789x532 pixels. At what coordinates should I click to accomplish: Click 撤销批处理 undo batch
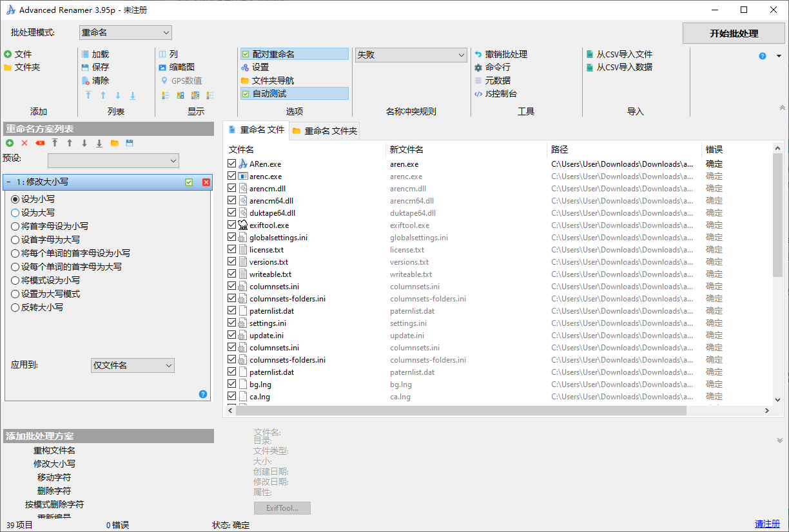[x=501, y=54]
